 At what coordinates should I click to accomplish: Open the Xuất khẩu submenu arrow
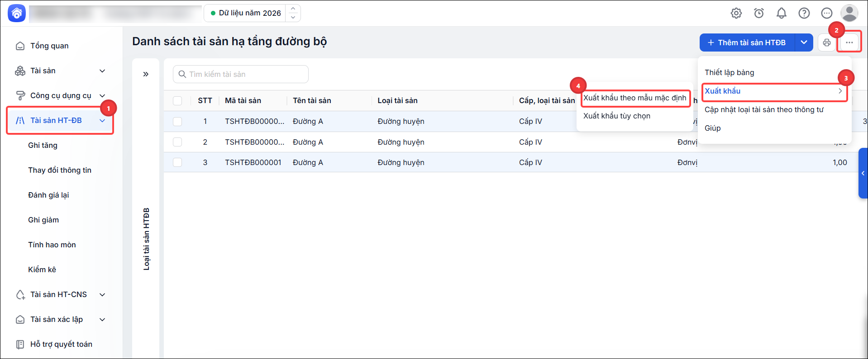(840, 91)
